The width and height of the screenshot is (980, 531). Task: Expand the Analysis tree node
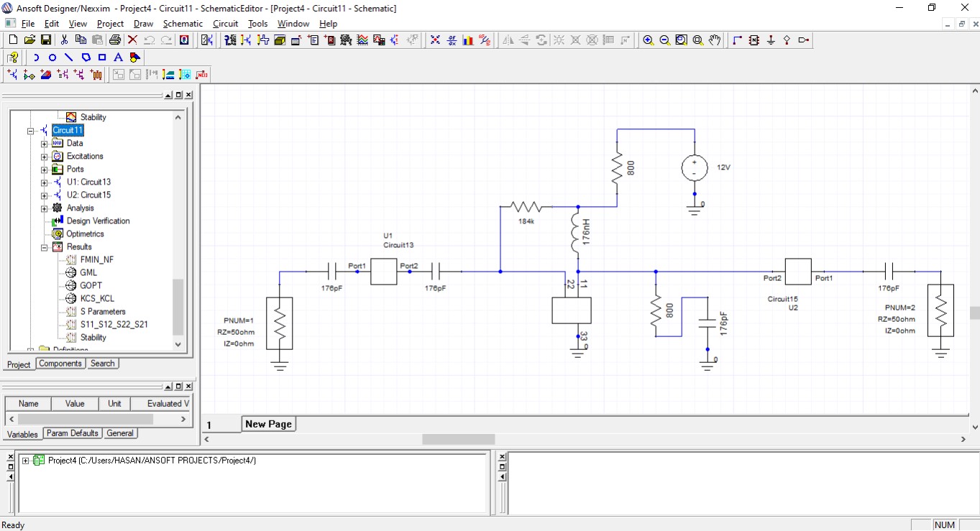click(x=44, y=208)
